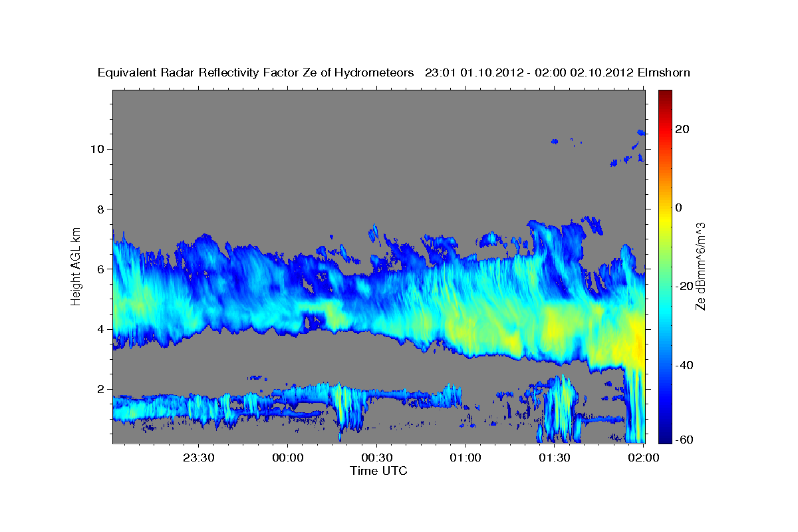Click the "Time UTC" axis label
The width and height of the screenshot is (798, 532).
pos(379,471)
